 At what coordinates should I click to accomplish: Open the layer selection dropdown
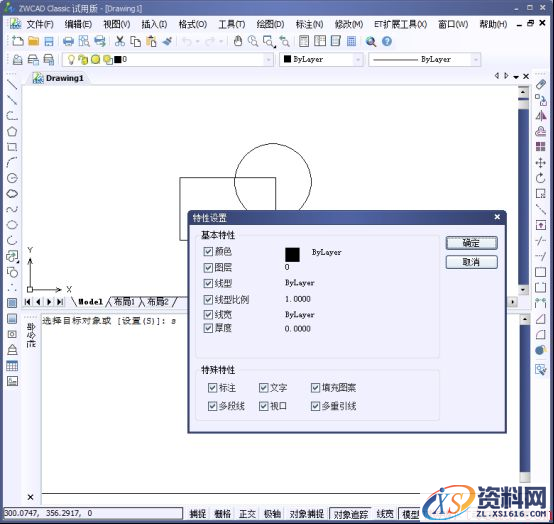click(x=269, y=60)
